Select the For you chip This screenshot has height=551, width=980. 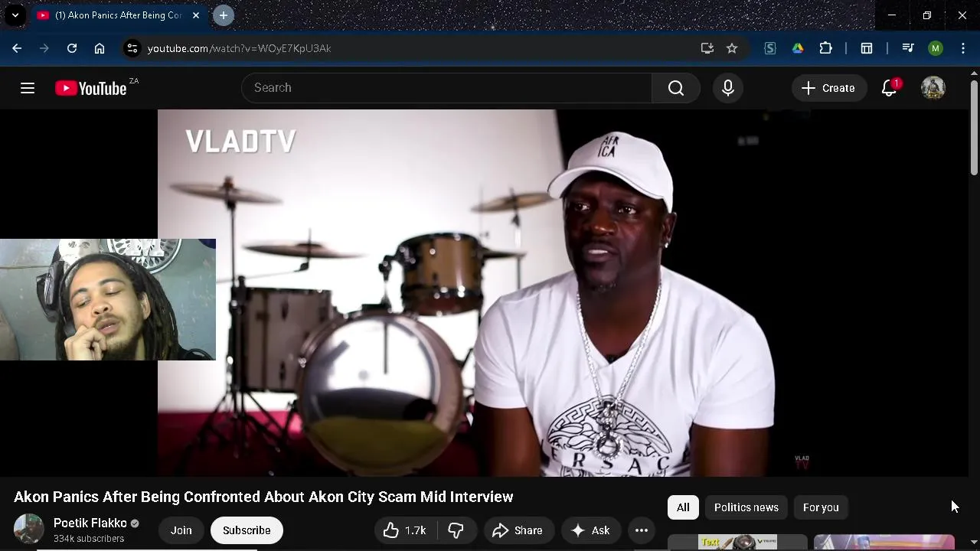(x=821, y=507)
